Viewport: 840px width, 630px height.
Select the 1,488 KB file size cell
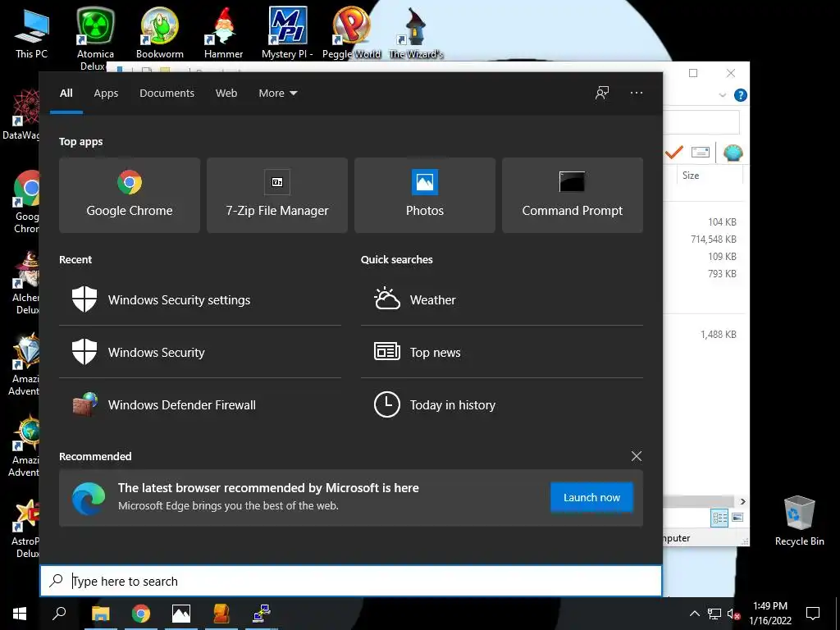pyautogui.click(x=719, y=335)
